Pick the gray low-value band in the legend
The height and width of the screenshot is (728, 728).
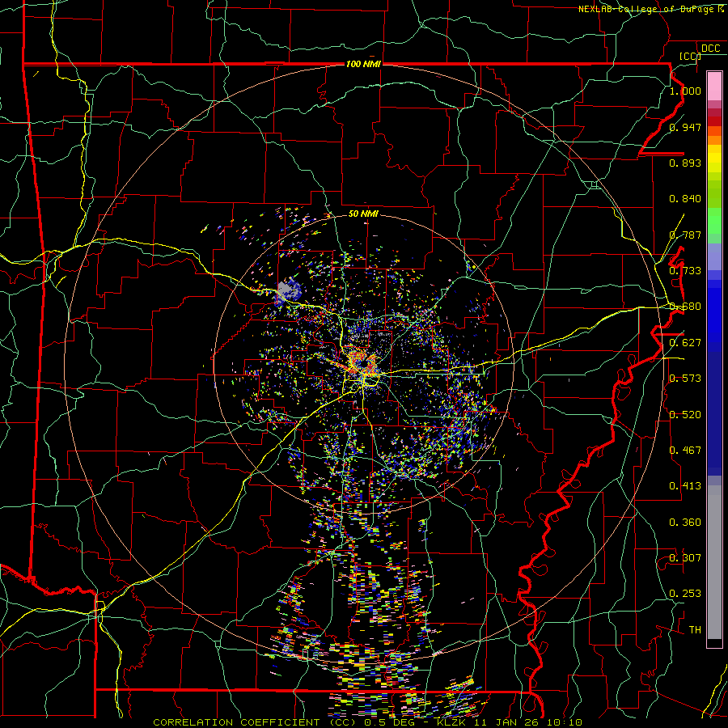click(x=714, y=562)
